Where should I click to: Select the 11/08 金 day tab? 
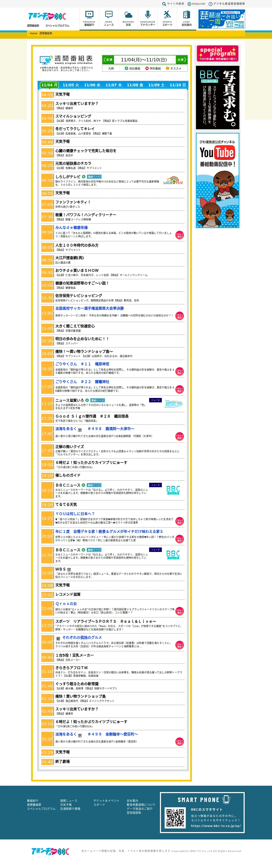tap(135, 85)
